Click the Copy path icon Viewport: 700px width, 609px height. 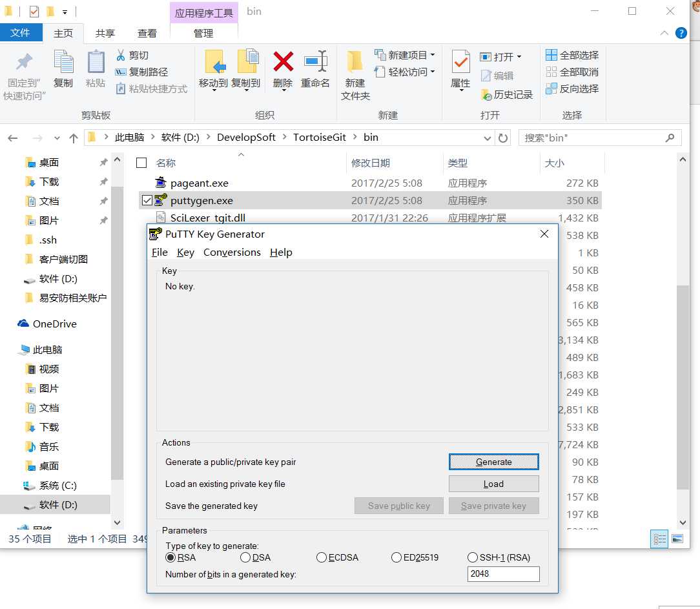[121, 72]
